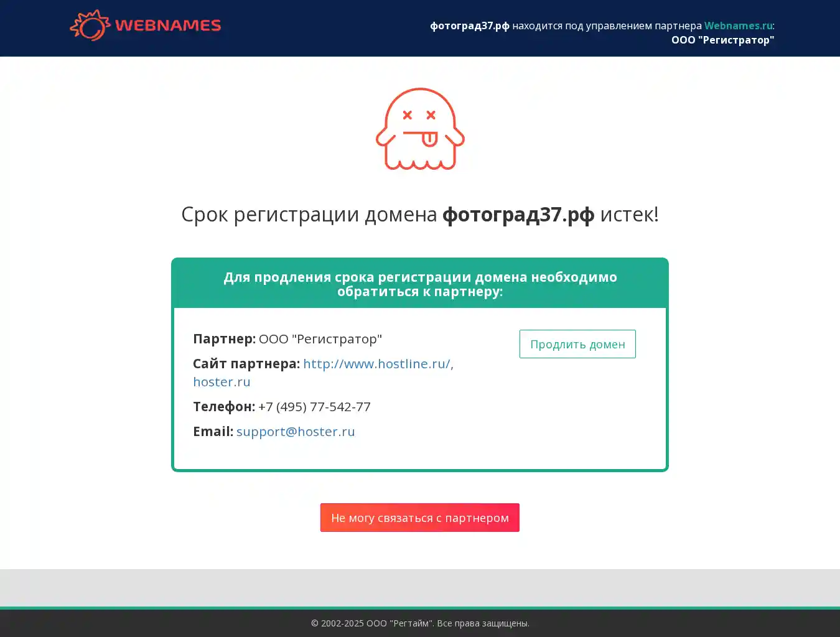840x637 pixels.
Task: Click the Webnames sun logo icon
Action: (90, 26)
